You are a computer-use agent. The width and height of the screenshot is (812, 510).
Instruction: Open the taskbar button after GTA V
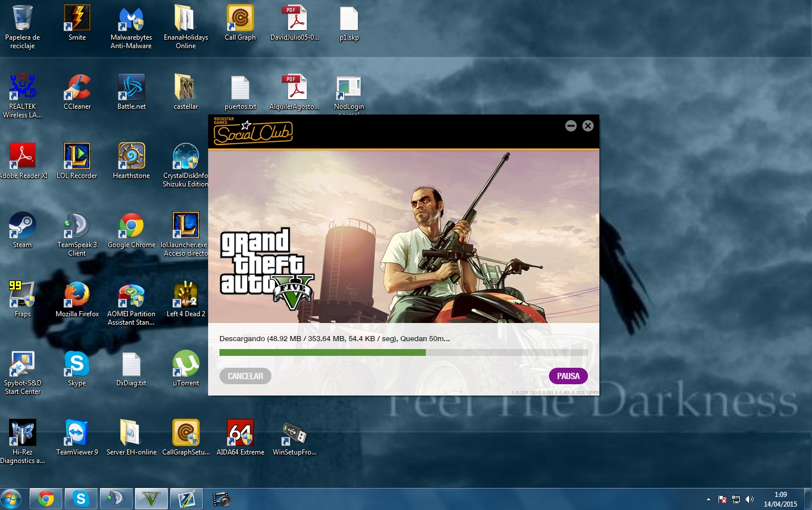[x=187, y=499]
